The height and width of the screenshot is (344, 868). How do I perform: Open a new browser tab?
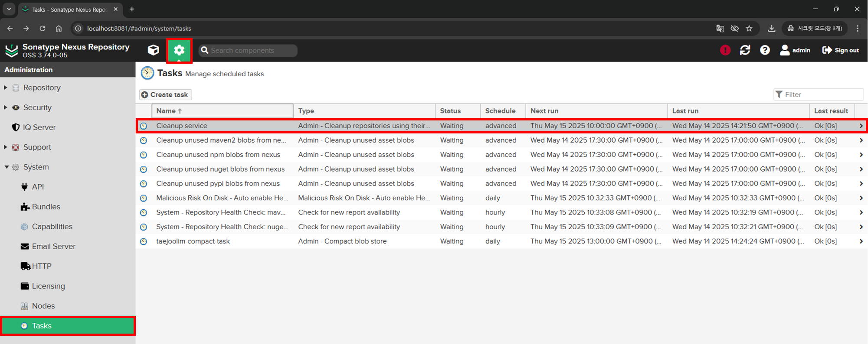tap(132, 9)
